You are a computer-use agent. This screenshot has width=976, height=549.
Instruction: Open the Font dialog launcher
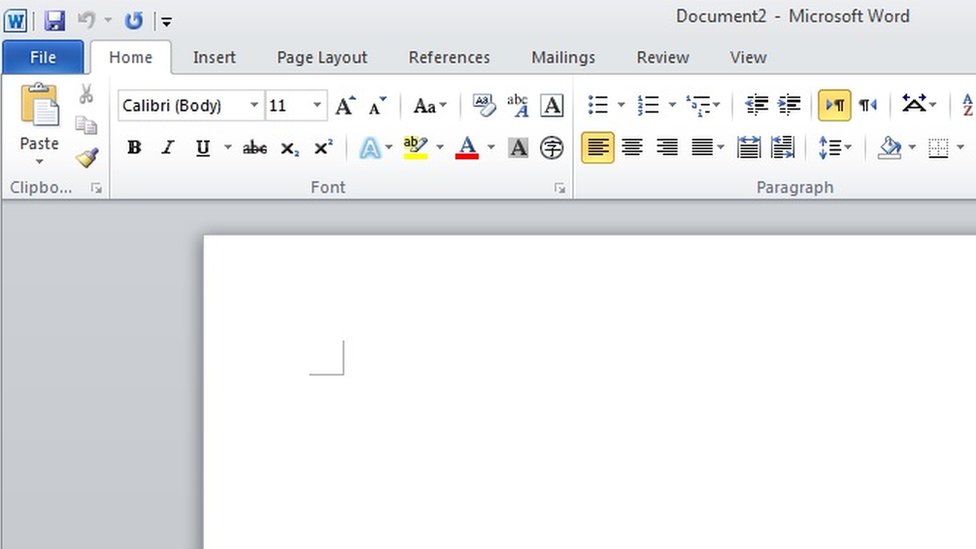[x=560, y=188]
